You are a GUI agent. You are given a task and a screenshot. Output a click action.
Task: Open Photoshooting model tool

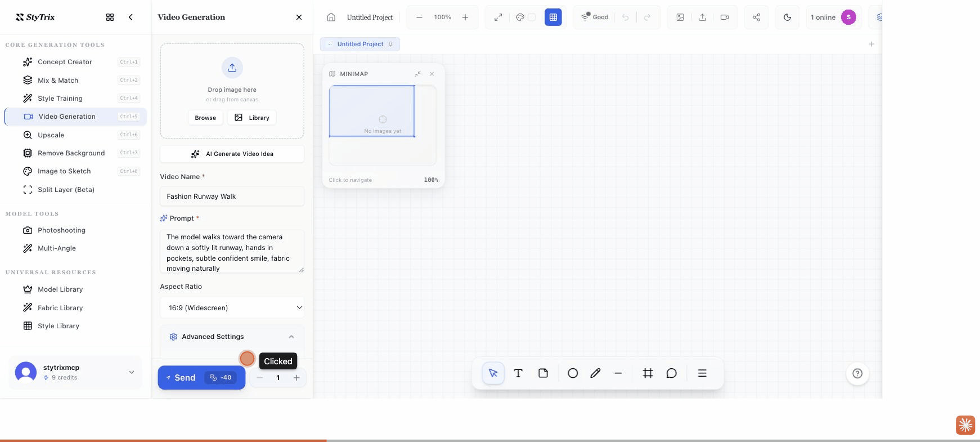coord(75,230)
